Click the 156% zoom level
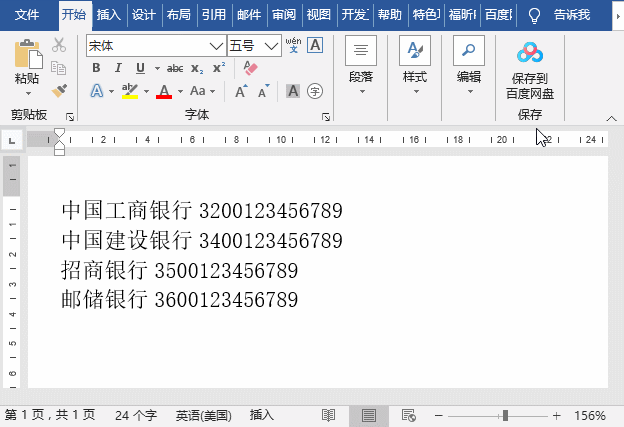This screenshot has width=624, height=427. point(590,416)
